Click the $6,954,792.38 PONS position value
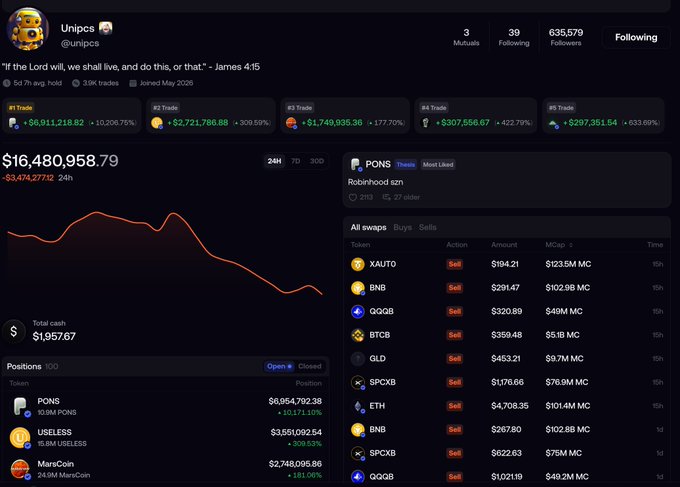Image resolution: width=680 pixels, height=487 pixels. coord(295,401)
